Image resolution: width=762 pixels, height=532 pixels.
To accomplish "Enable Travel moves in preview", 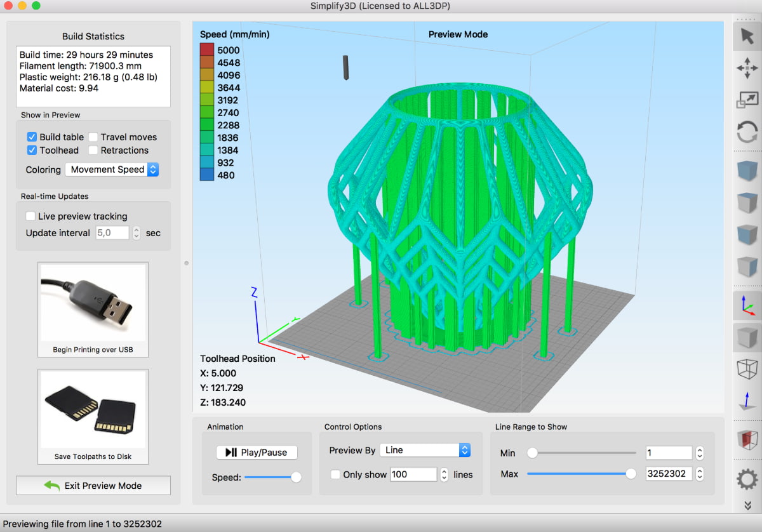I will pyautogui.click(x=93, y=137).
